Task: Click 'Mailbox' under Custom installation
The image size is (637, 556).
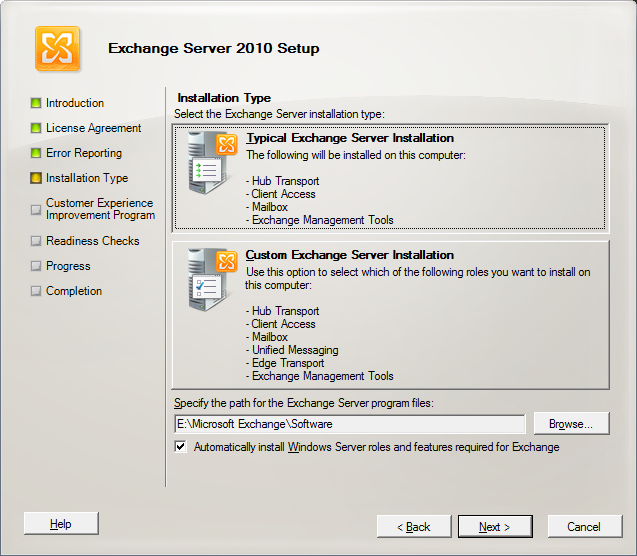Action: [270, 337]
